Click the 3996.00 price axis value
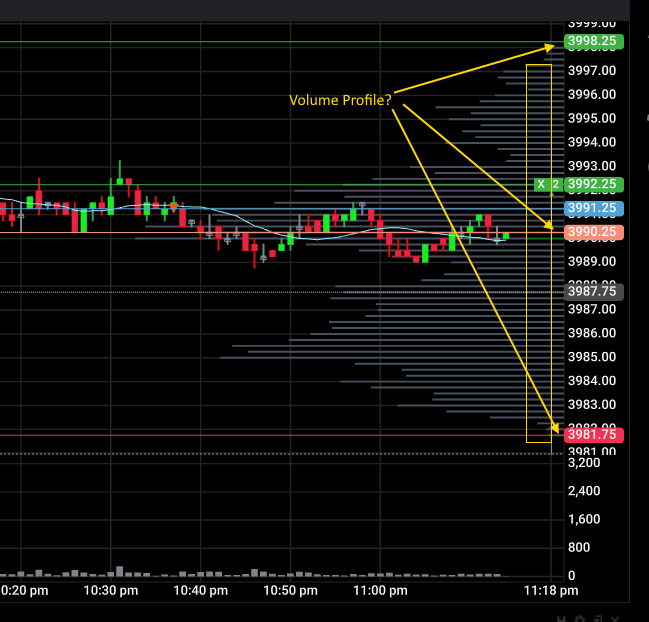 (x=592, y=94)
